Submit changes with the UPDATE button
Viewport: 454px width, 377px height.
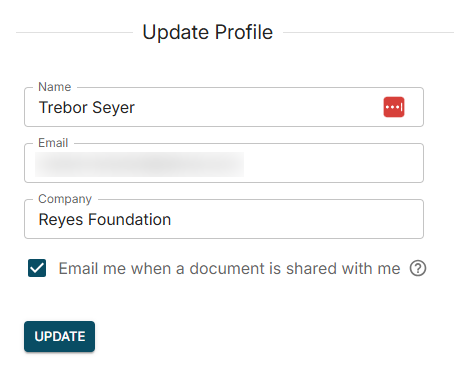click(x=59, y=336)
